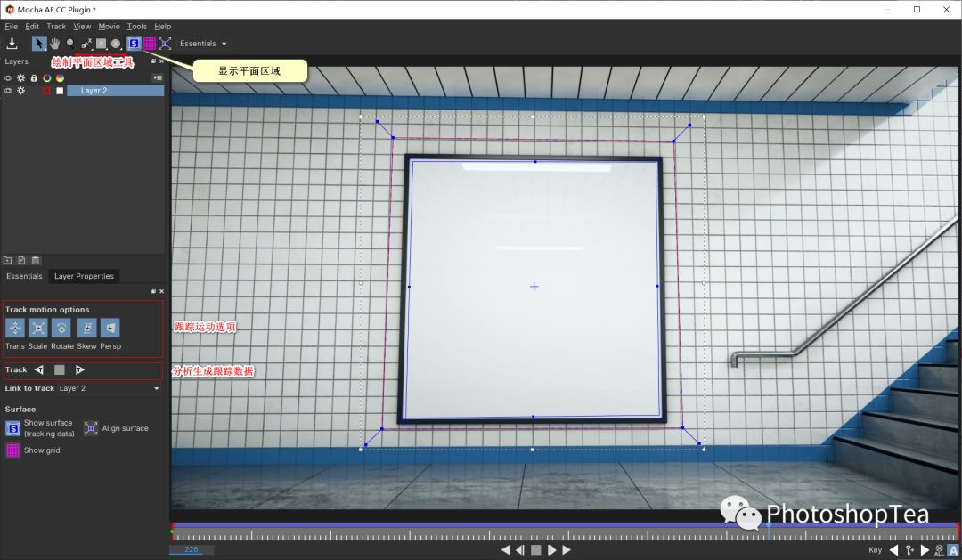Click the lock column header icon in Layers
962x560 pixels.
click(x=34, y=77)
